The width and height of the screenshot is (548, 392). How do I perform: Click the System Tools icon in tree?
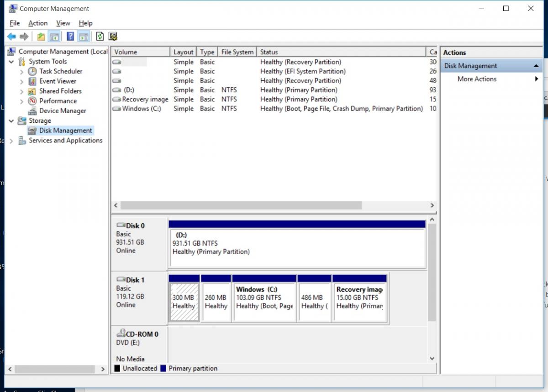(22, 62)
